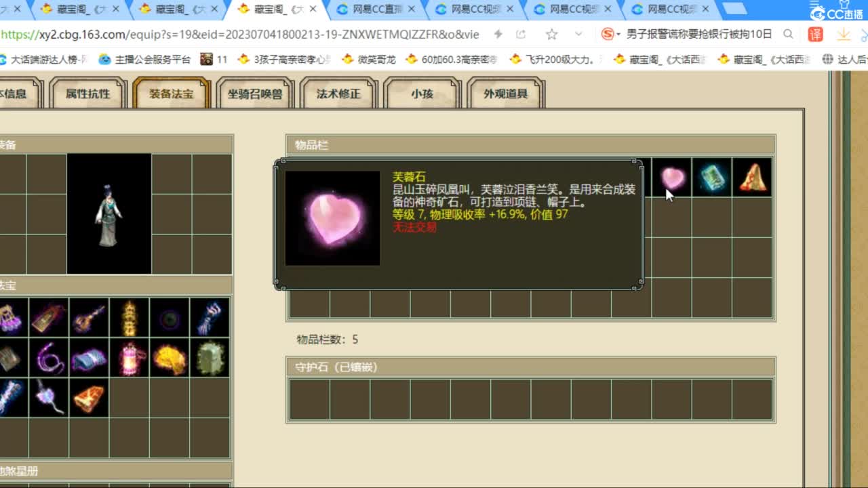Viewport: 868px width, 488px height.
Task: Click the lavender butterfly pendant treasure icon
Action: click(x=48, y=398)
